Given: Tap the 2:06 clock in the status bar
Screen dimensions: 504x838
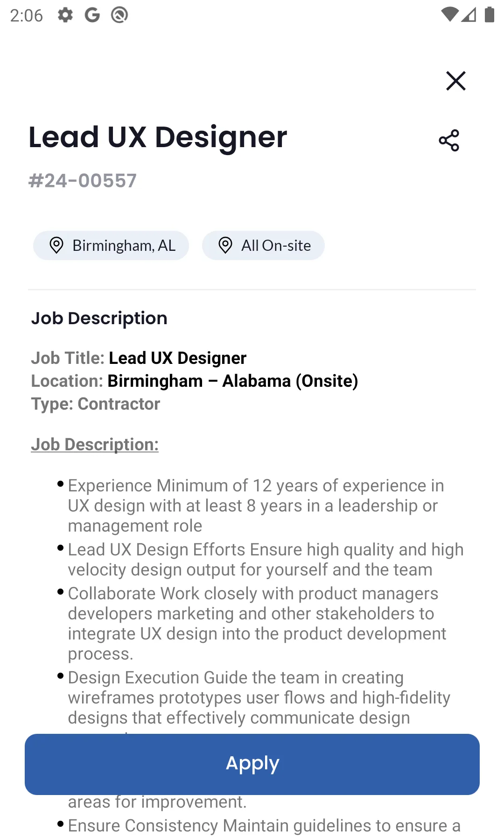Looking at the screenshot, I should (27, 15).
